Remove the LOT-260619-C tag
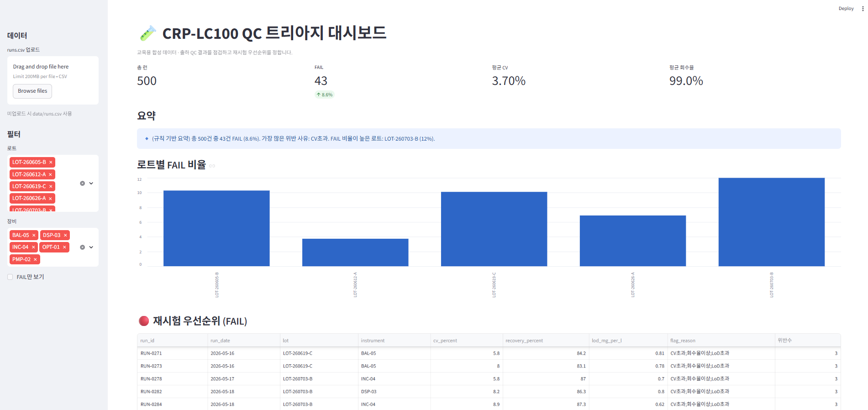Viewport: 868px width, 410px height. tap(51, 186)
